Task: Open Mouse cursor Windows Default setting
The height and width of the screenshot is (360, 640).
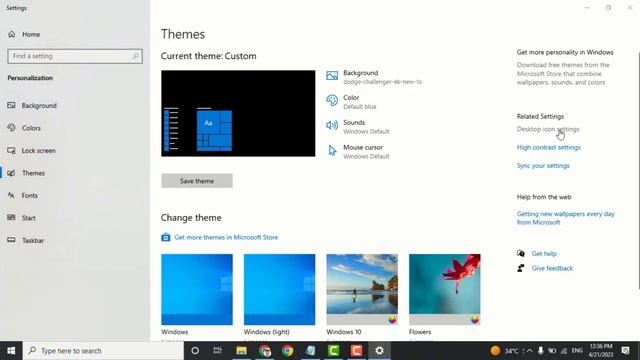Action: [366, 151]
